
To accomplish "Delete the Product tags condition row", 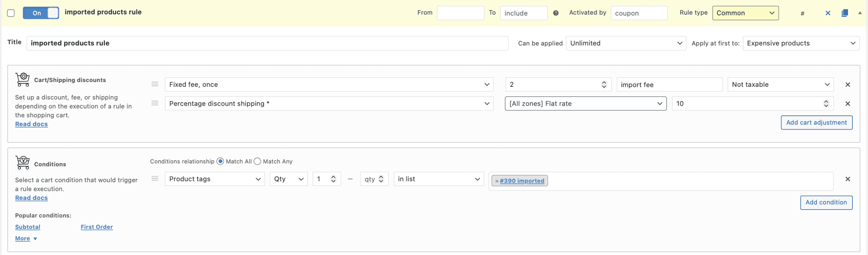I will 848,179.
